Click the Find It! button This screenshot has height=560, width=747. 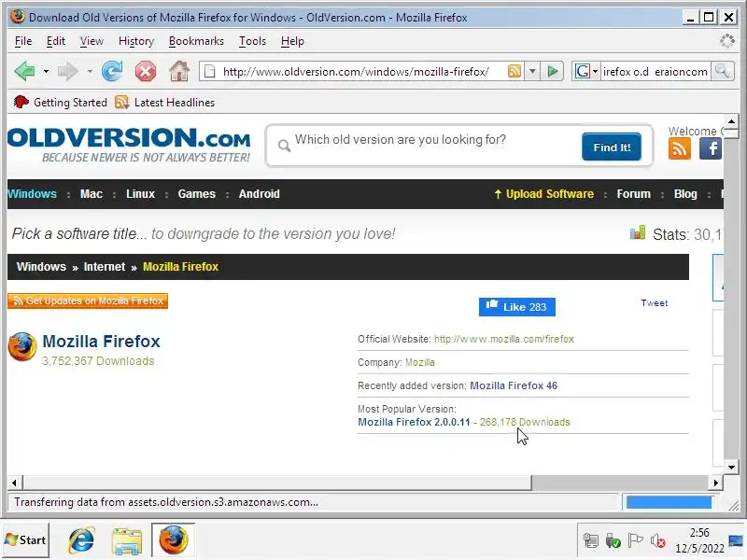point(612,147)
